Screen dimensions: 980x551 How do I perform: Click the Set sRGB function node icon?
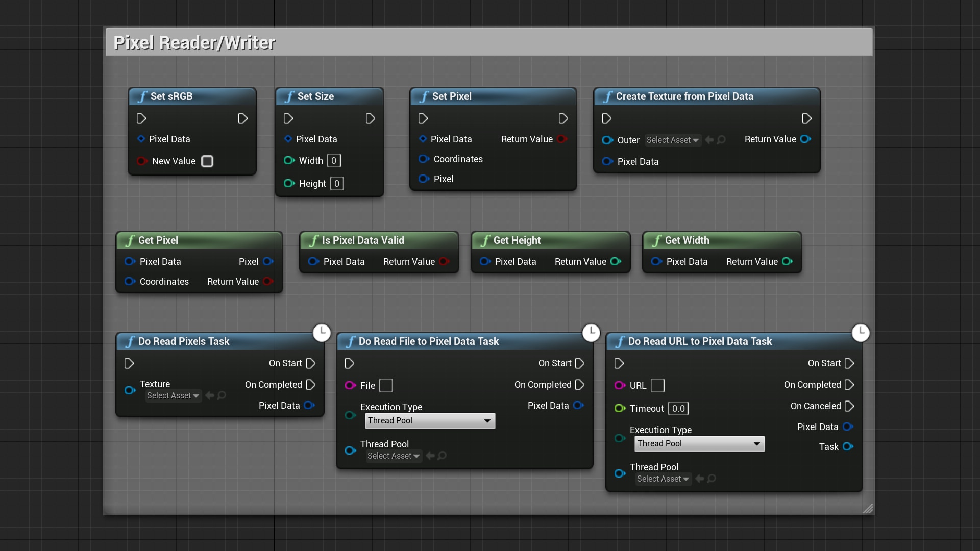(x=139, y=95)
